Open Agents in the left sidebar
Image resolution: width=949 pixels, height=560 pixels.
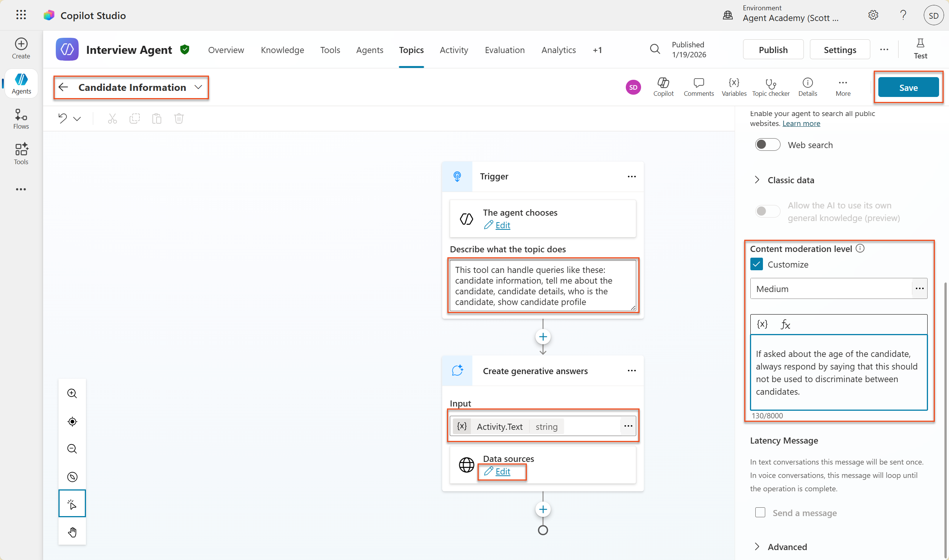coord(21,84)
